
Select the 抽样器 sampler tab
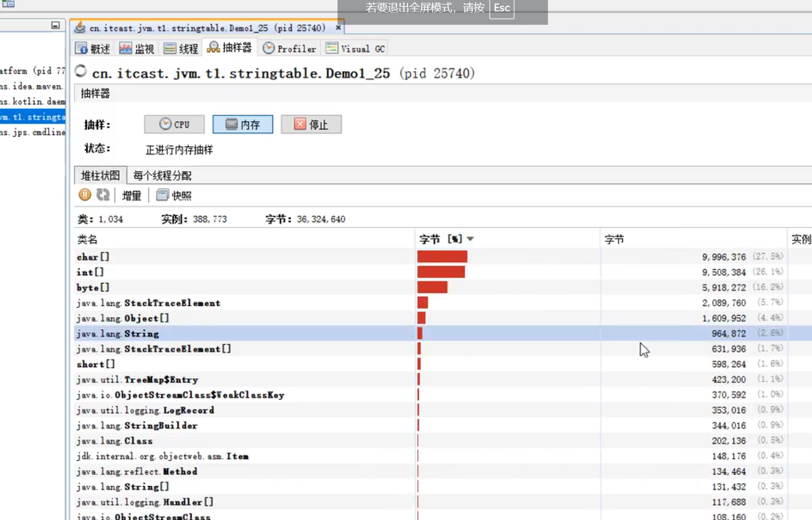(230, 48)
